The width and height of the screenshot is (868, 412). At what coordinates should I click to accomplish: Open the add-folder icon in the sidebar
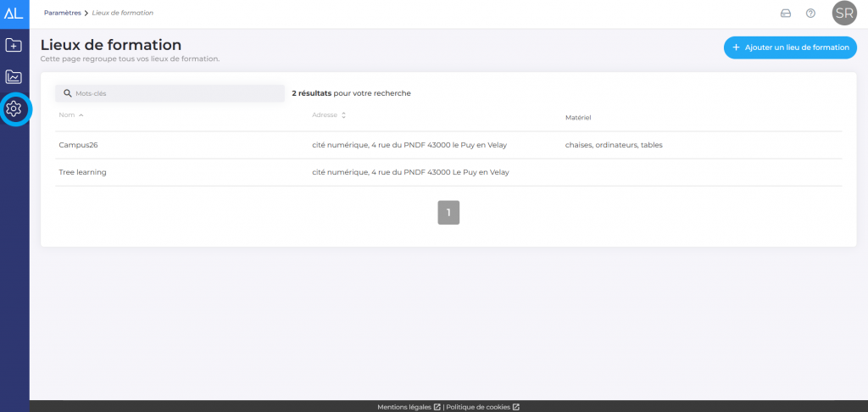point(14,45)
